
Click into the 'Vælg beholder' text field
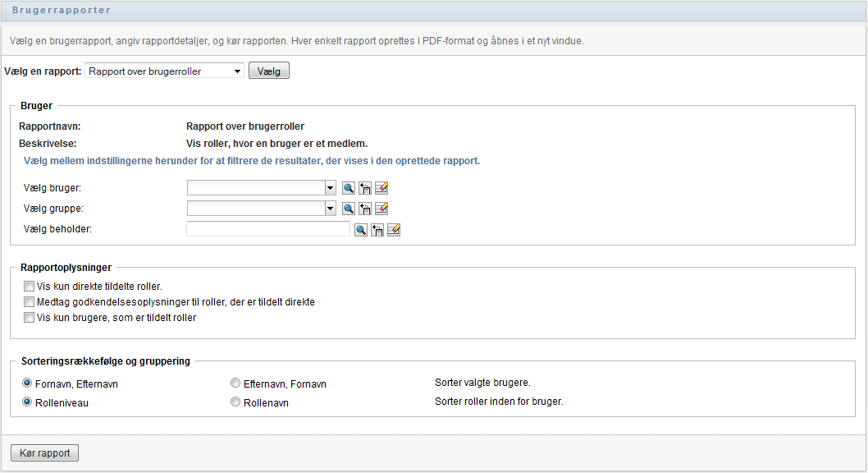click(x=268, y=229)
